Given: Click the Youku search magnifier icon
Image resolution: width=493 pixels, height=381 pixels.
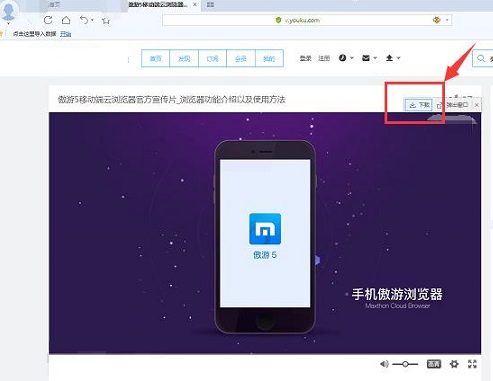Looking at the screenshot, I should point(481,58).
